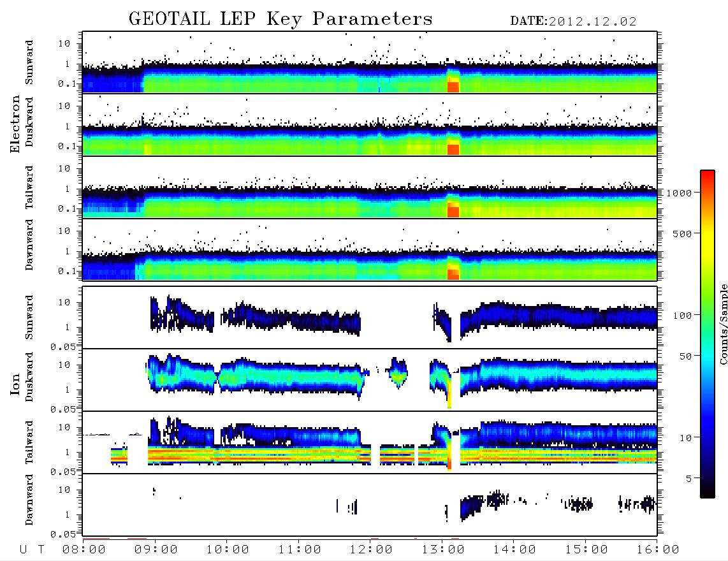
Task: Click the Counts/Sample colorbar label
Action: point(723,324)
